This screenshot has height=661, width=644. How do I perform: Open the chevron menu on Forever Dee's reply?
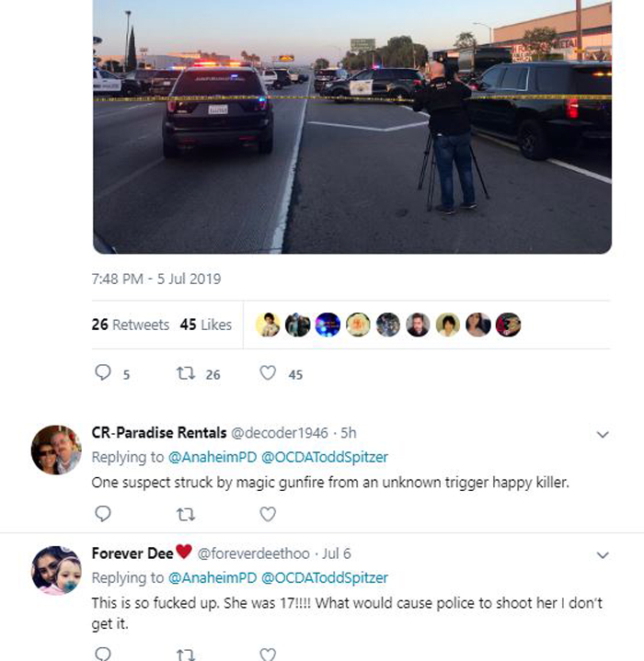(603, 555)
